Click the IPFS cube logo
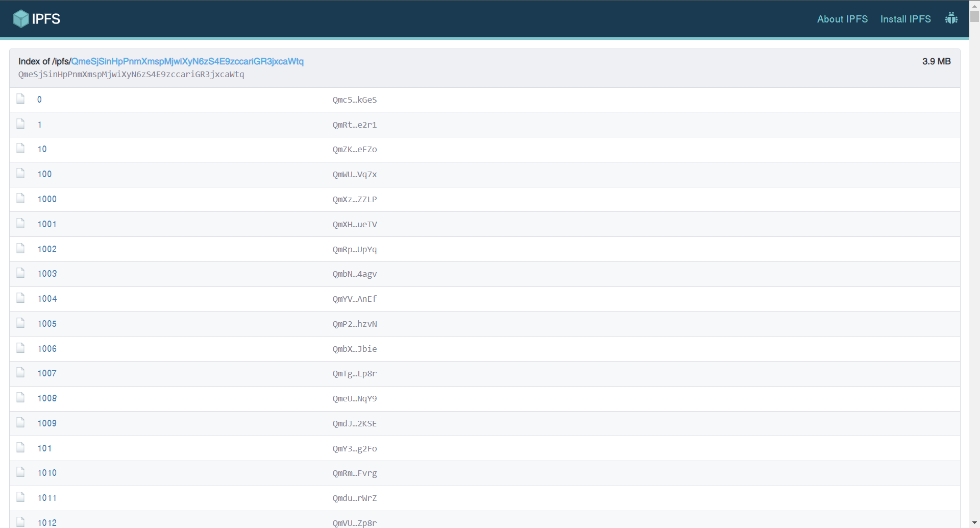Viewport: 980px width, 528px height. point(21,19)
